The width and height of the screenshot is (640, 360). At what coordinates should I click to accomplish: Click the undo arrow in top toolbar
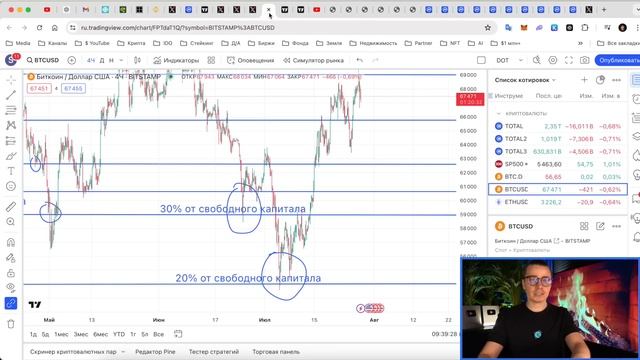(360, 60)
